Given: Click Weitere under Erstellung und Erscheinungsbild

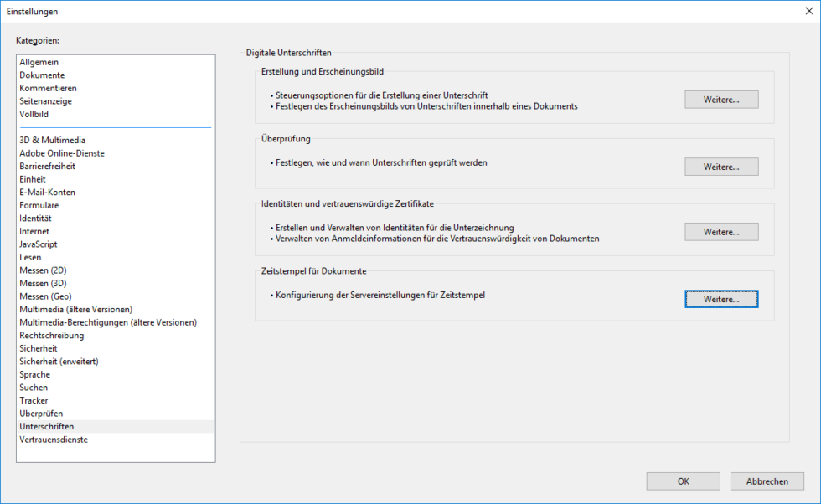Looking at the screenshot, I should point(720,99).
